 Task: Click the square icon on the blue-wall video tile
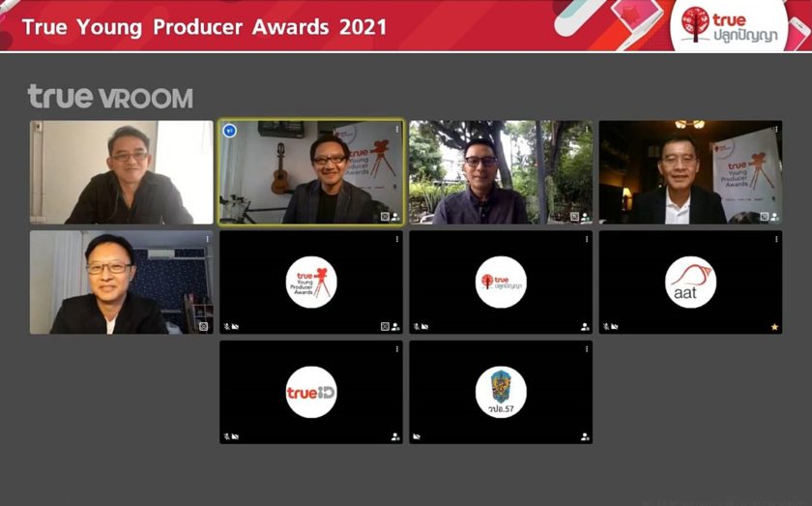click(x=204, y=327)
